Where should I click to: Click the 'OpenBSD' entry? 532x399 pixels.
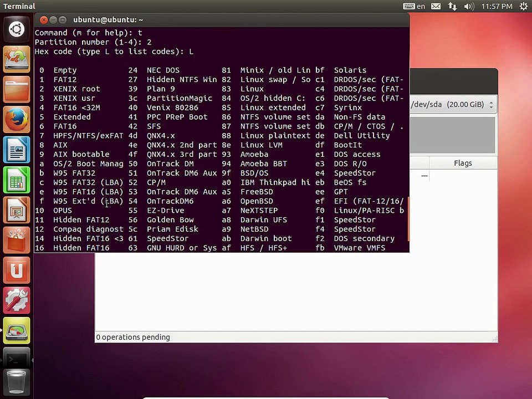click(x=257, y=201)
